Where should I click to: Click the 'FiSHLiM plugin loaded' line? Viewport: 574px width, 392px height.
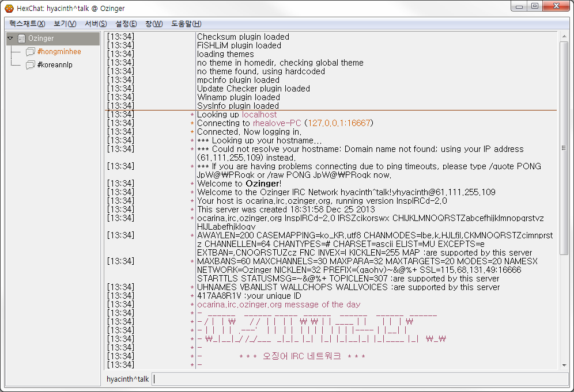239,45
